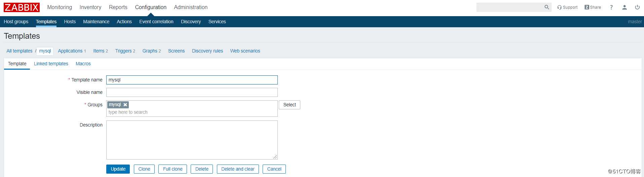The width and height of the screenshot is (644, 177).
Task: Open Applications link
Action: 70,51
